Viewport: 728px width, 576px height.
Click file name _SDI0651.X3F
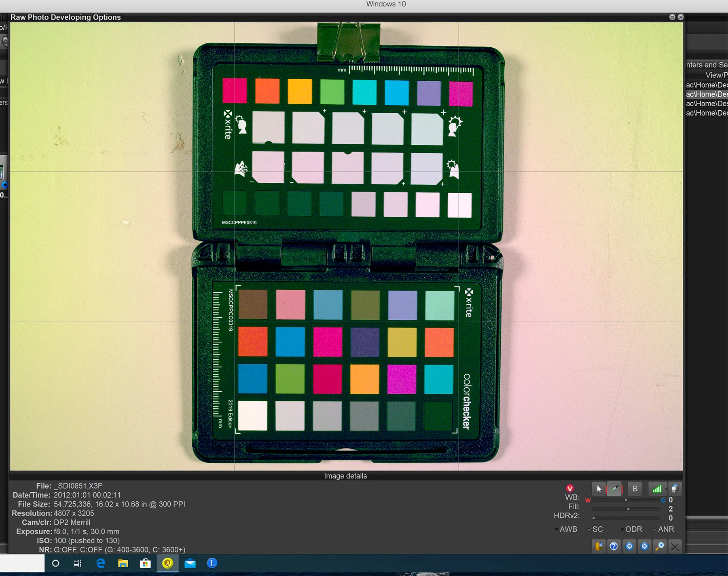coord(78,486)
